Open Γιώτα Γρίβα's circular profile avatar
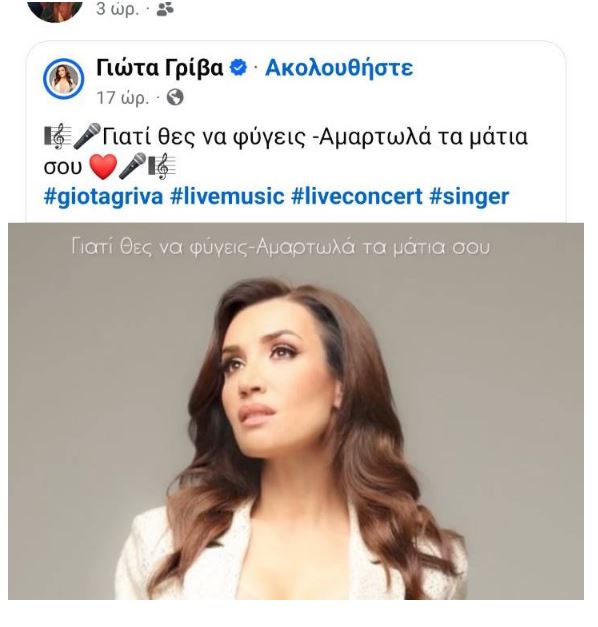Screen dimensions: 598x627 tap(64, 78)
